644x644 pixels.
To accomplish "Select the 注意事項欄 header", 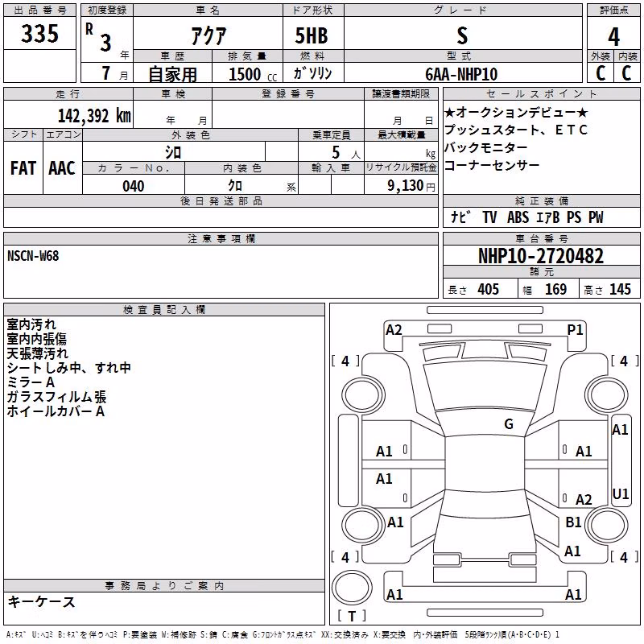I will click(x=221, y=238).
